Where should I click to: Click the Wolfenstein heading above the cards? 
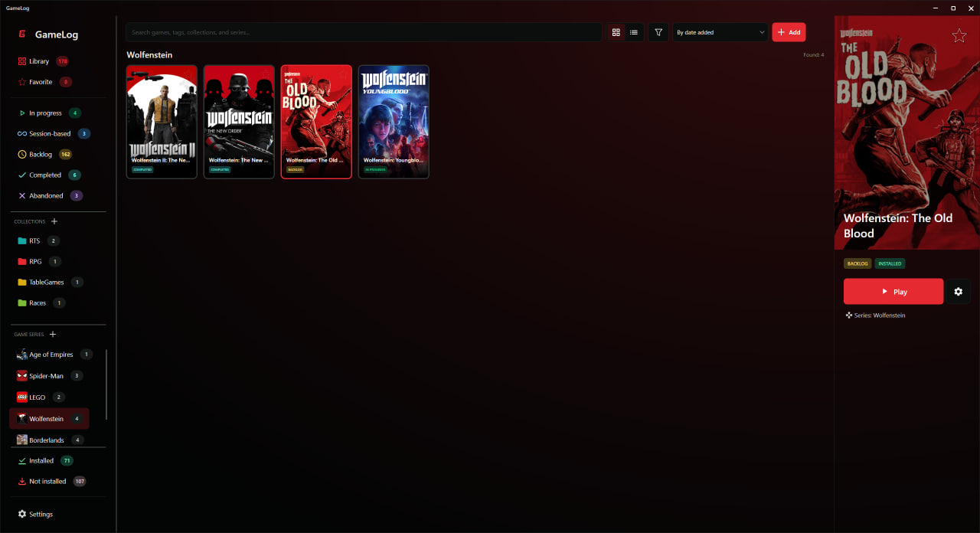tap(149, 55)
